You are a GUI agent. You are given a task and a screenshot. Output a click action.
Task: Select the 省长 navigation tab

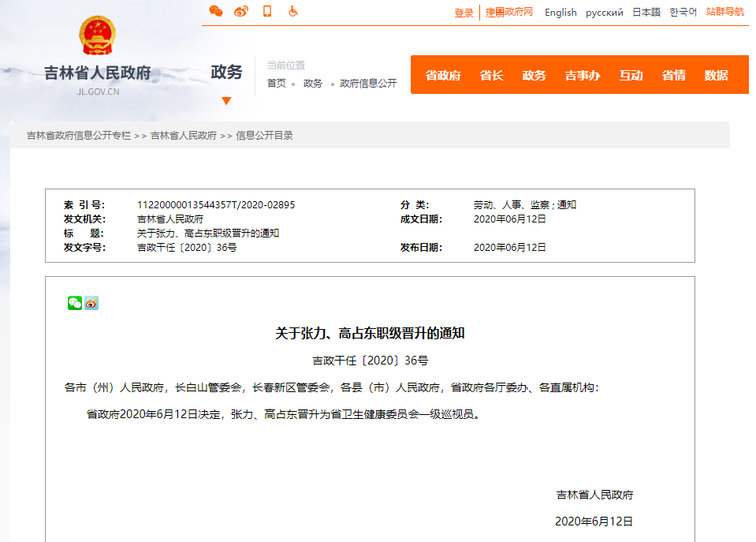coord(491,76)
